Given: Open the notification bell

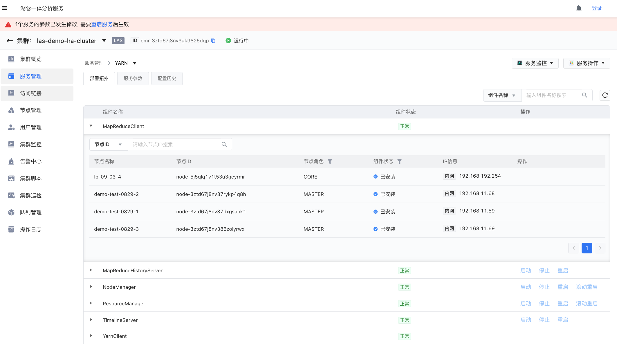Looking at the screenshot, I should tap(579, 8).
